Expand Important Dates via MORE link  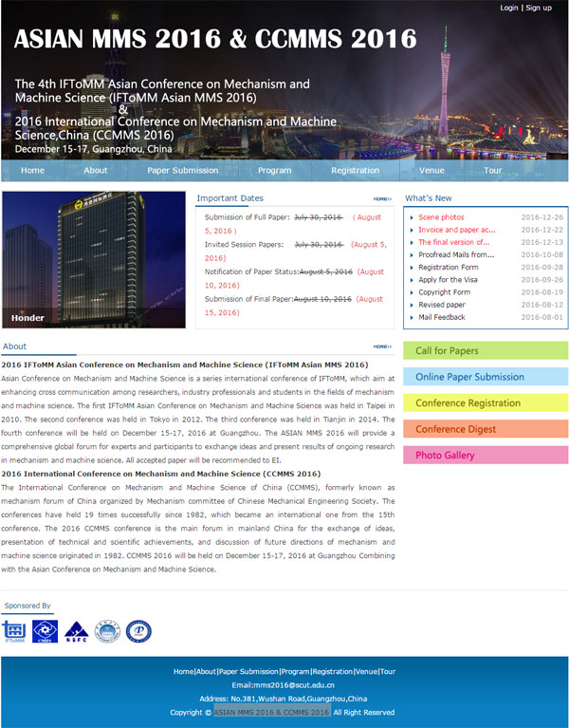point(382,199)
